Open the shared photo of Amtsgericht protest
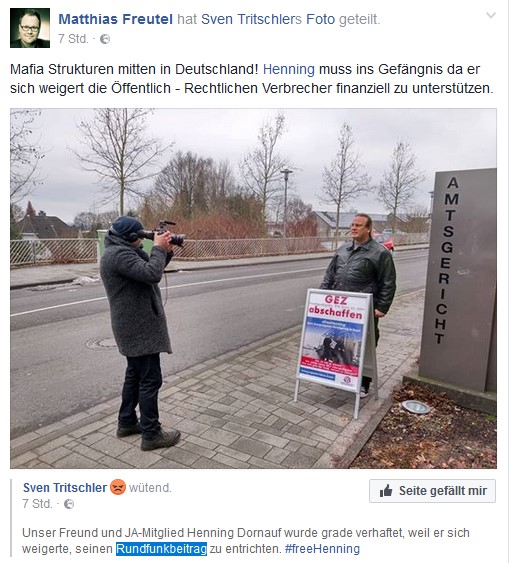This screenshot has width=509, height=563. (x=253, y=289)
